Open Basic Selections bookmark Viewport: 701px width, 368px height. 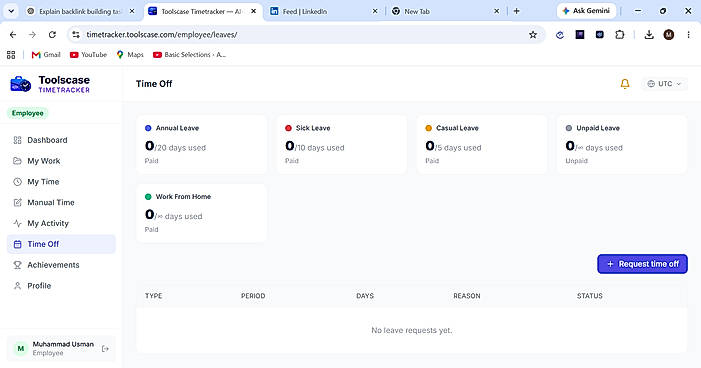pos(189,55)
